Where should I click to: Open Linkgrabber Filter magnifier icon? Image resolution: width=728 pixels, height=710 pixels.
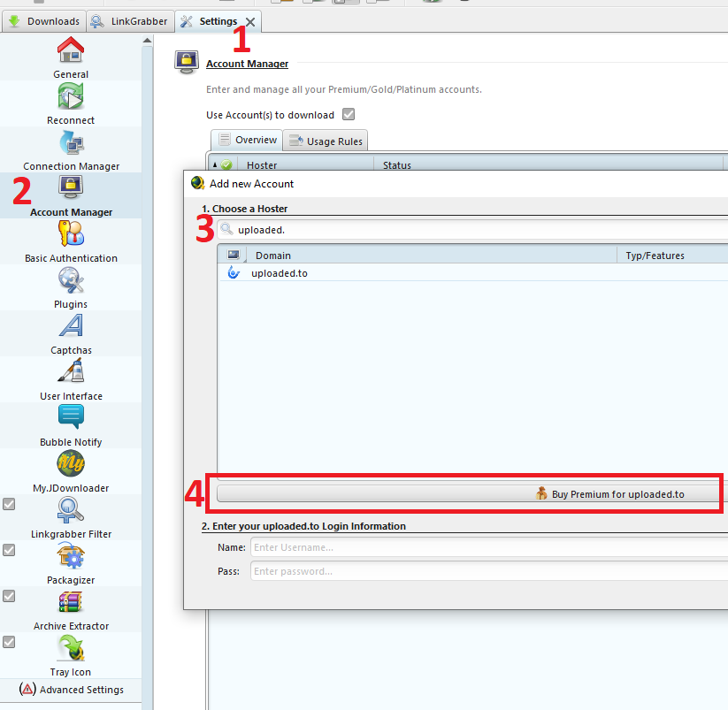pos(71,509)
